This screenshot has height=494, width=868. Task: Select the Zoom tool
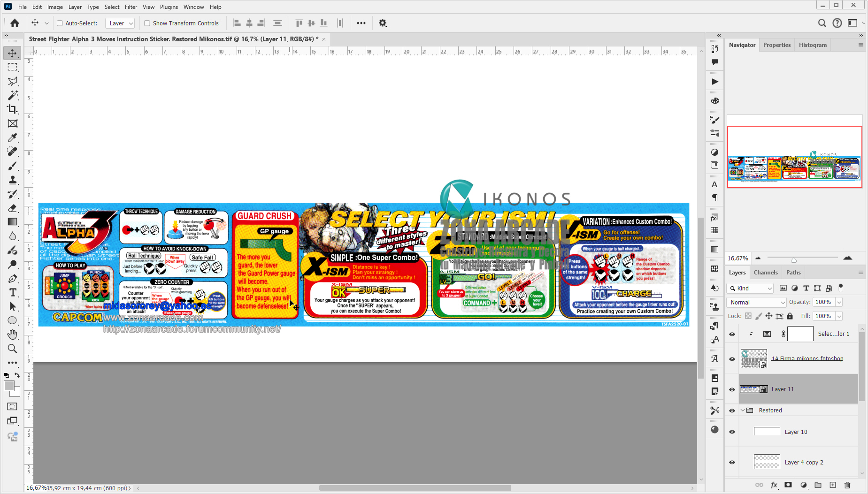tap(13, 349)
